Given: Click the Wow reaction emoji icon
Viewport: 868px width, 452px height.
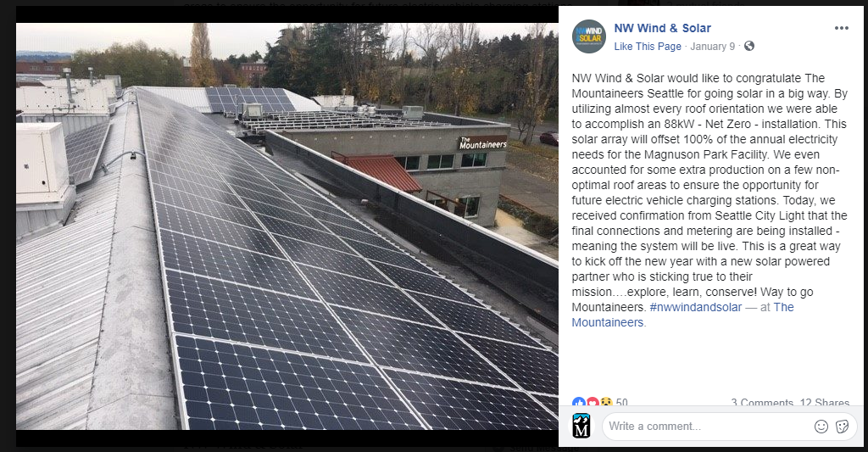Looking at the screenshot, I should click(x=605, y=403).
